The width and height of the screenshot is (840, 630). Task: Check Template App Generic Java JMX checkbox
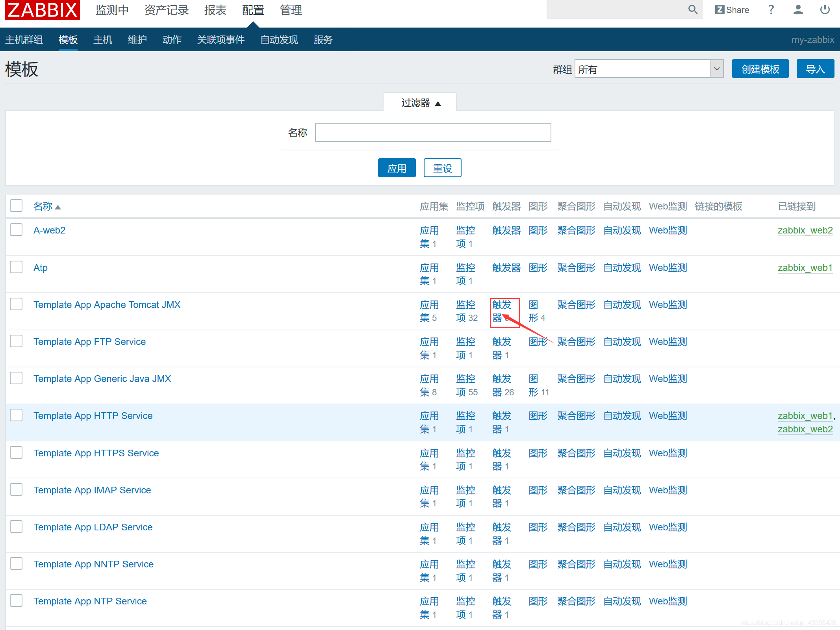click(16, 378)
